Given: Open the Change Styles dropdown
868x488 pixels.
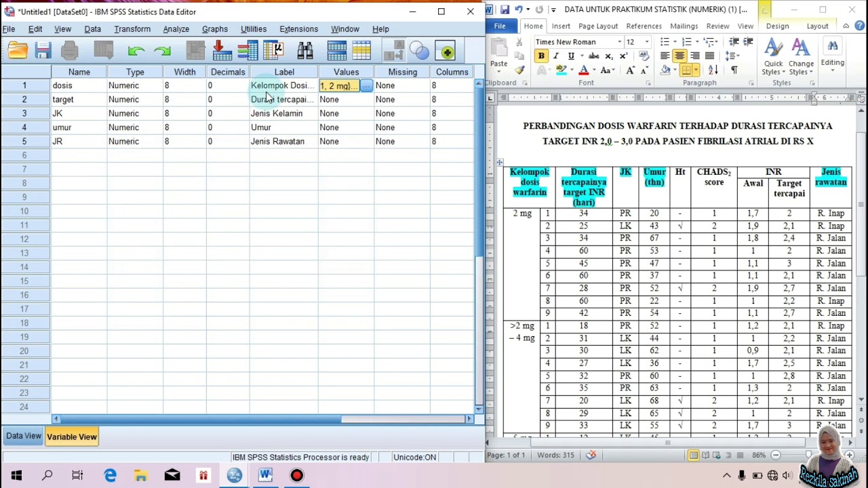Looking at the screenshot, I should coord(801,57).
